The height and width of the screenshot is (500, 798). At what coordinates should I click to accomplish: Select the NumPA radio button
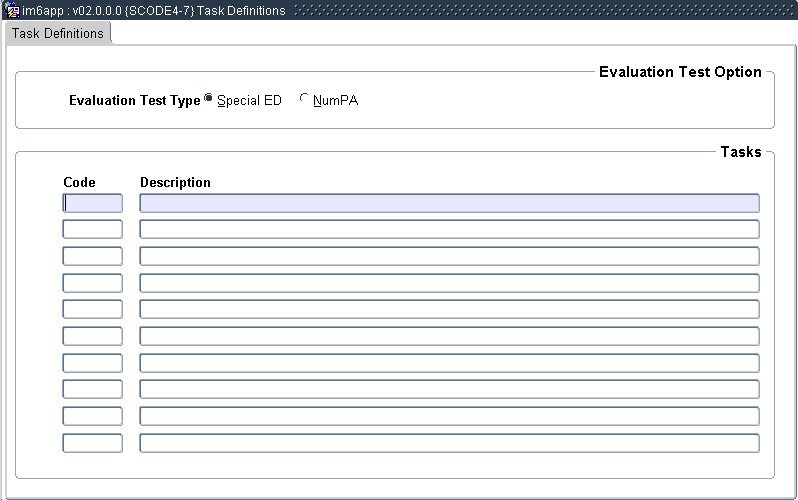[x=304, y=98]
